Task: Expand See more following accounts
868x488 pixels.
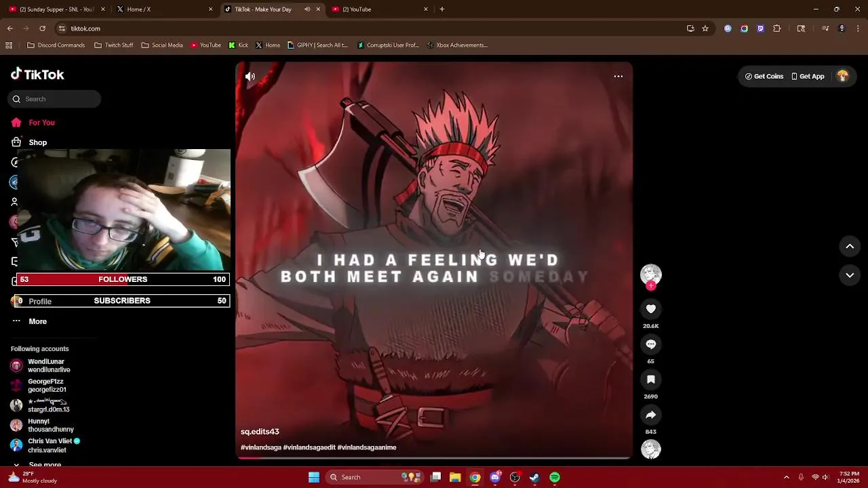Action: point(37,465)
